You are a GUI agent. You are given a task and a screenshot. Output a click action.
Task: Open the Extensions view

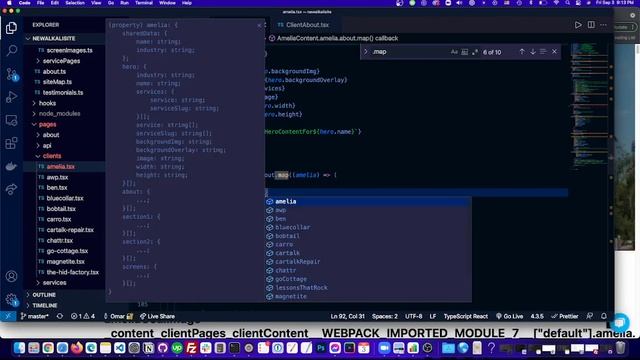[11, 143]
